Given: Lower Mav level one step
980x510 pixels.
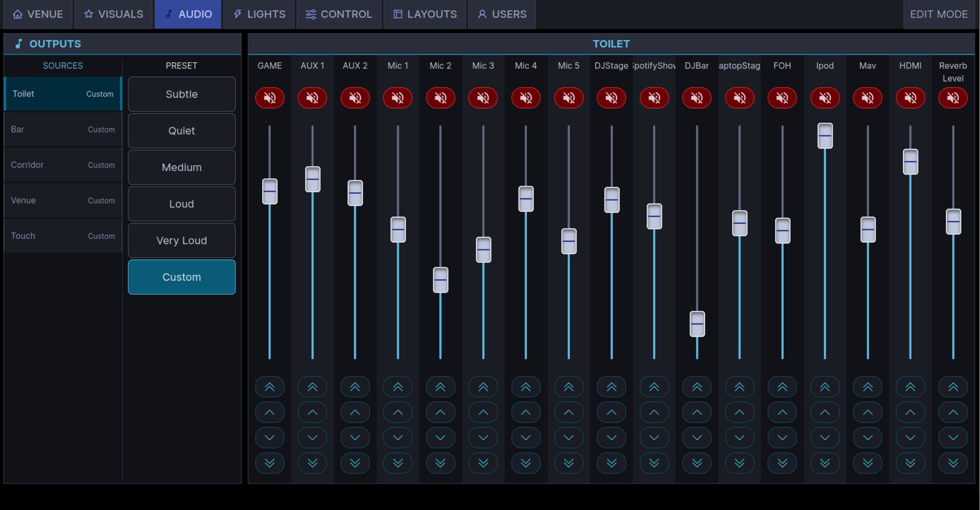Looking at the screenshot, I should 868,438.
